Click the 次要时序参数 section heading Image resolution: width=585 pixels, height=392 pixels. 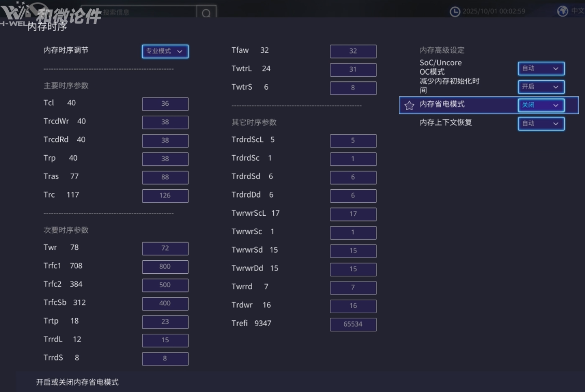click(66, 230)
